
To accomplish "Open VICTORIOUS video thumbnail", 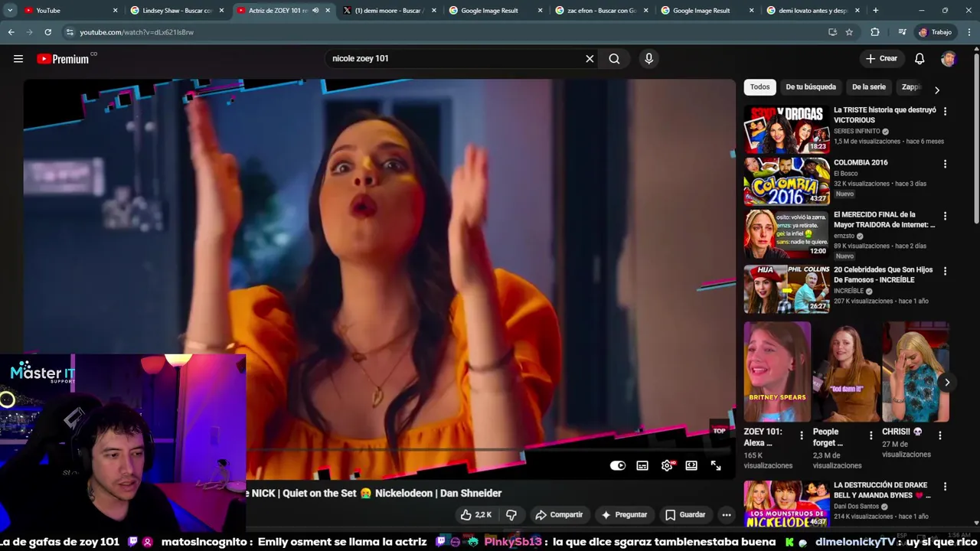I will point(786,129).
